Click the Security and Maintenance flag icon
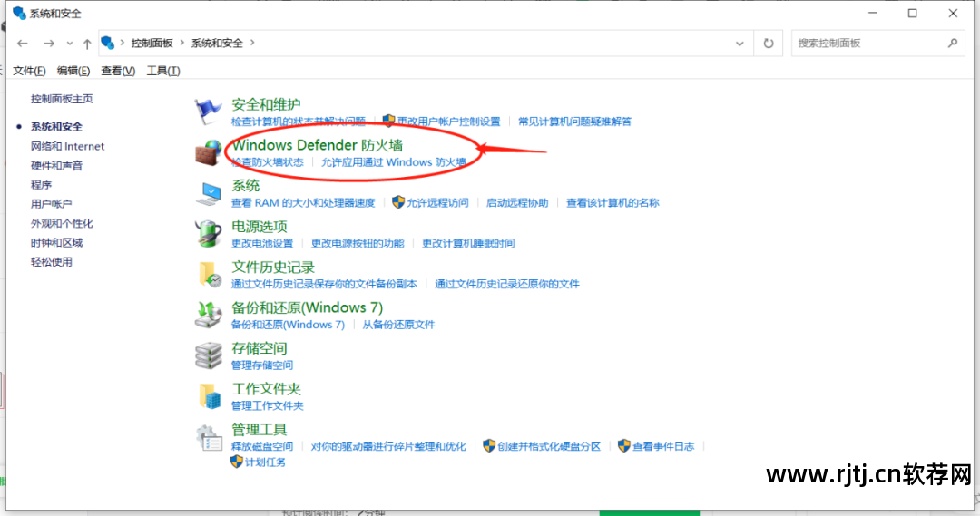 pos(208,112)
